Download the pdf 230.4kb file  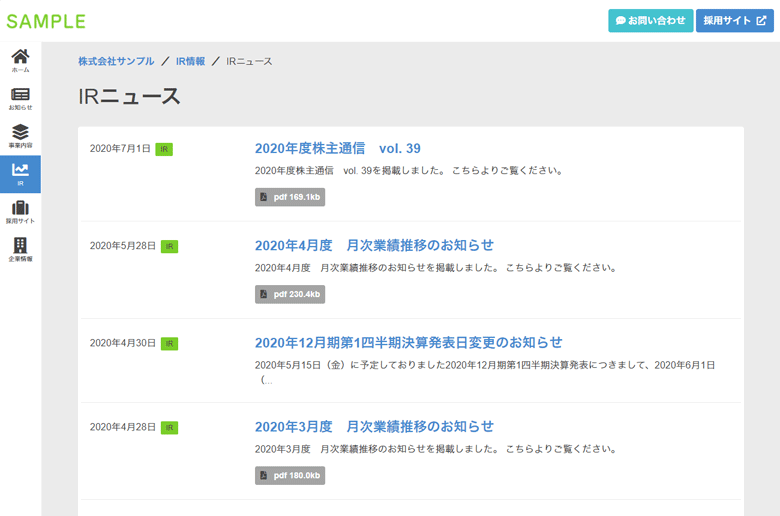(x=290, y=294)
